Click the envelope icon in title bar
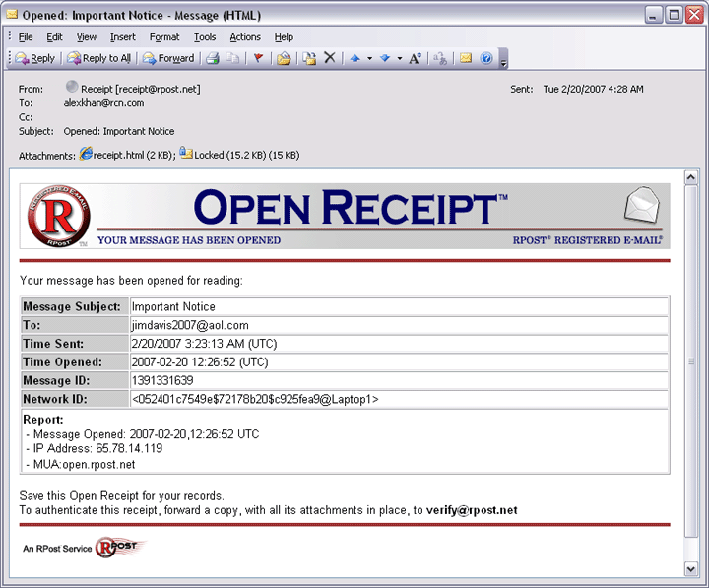The width and height of the screenshot is (709, 588). [12, 15]
